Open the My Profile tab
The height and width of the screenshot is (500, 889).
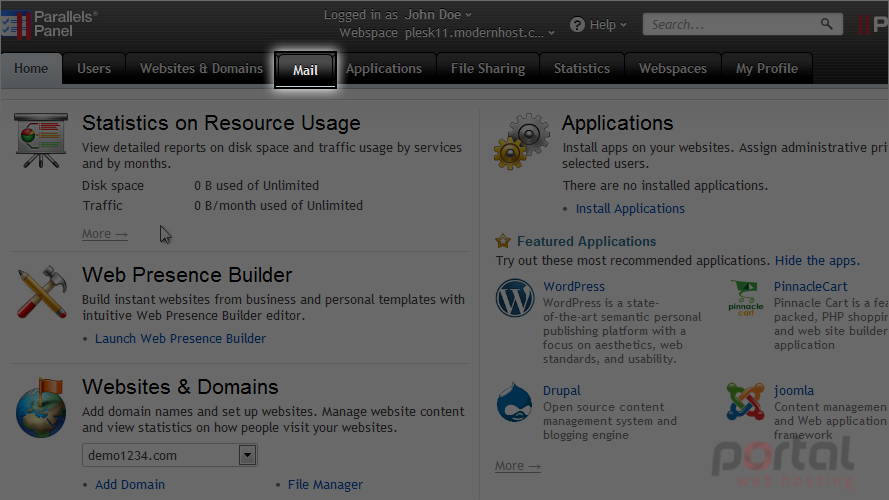point(767,69)
